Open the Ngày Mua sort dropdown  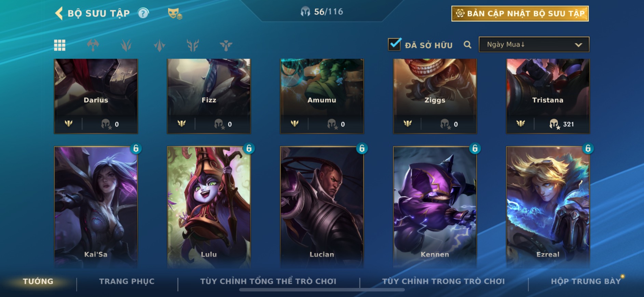tap(534, 44)
